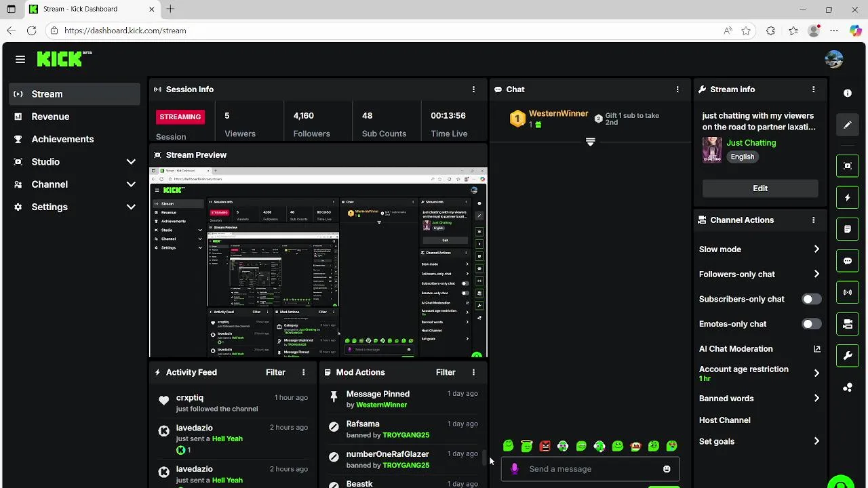Image resolution: width=868 pixels, height=488 pixels.
Task: Open Channel Actions three-dot menu
Action: coord(813,220)
